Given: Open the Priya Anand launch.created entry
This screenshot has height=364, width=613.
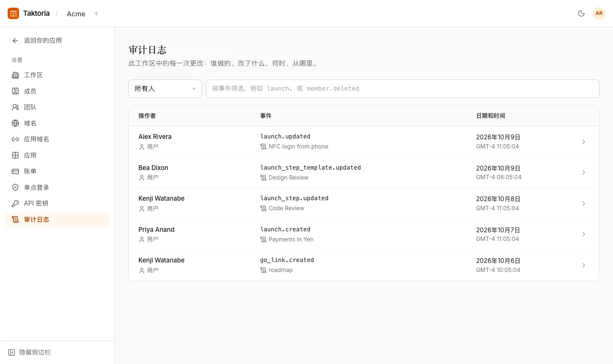Looking at the screenshot, I should click(x=364, y=234).
